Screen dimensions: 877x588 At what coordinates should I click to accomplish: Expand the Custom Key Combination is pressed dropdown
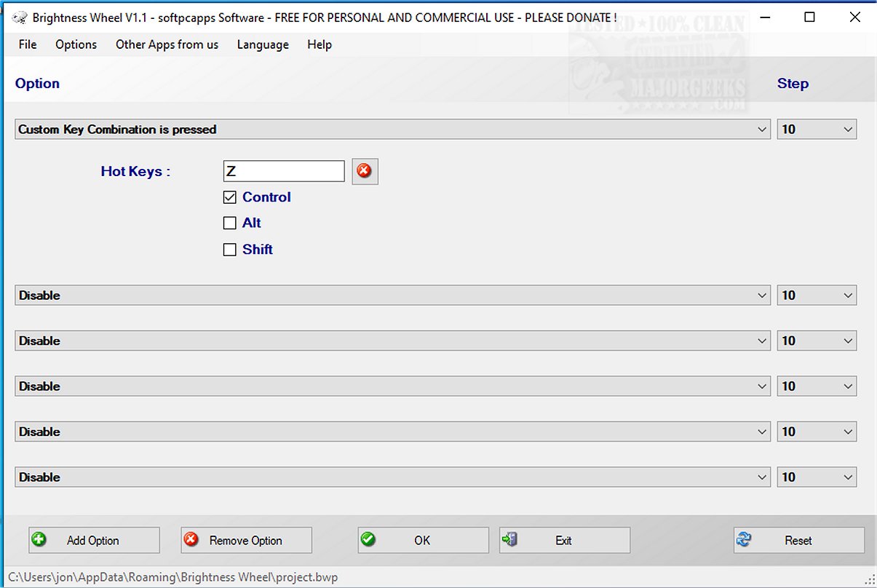[392, 130]
